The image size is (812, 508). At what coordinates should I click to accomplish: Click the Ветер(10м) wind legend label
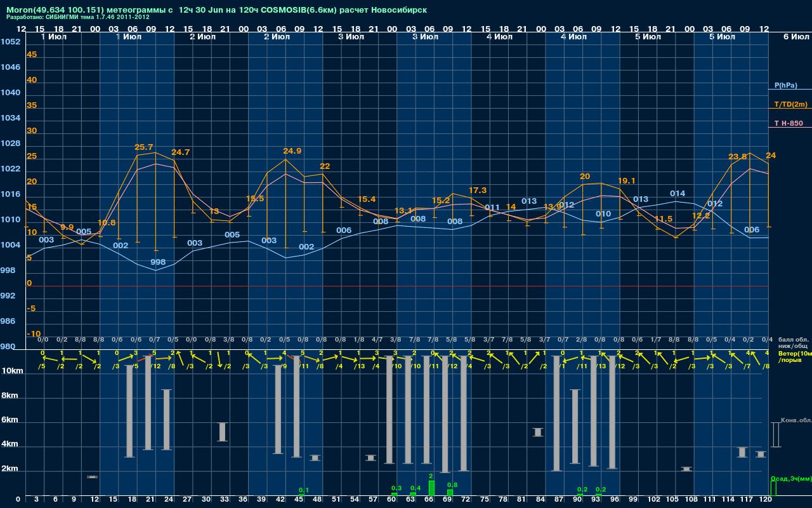coord(795,353)
